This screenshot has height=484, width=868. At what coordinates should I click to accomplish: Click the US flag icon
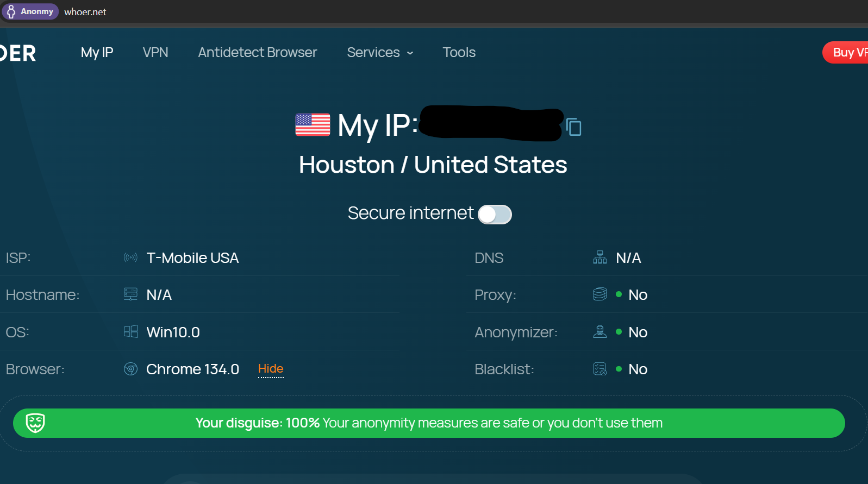313,124
